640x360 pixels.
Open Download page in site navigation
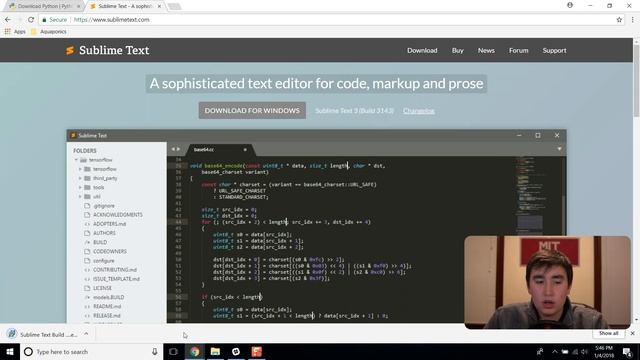click(422, 50)
